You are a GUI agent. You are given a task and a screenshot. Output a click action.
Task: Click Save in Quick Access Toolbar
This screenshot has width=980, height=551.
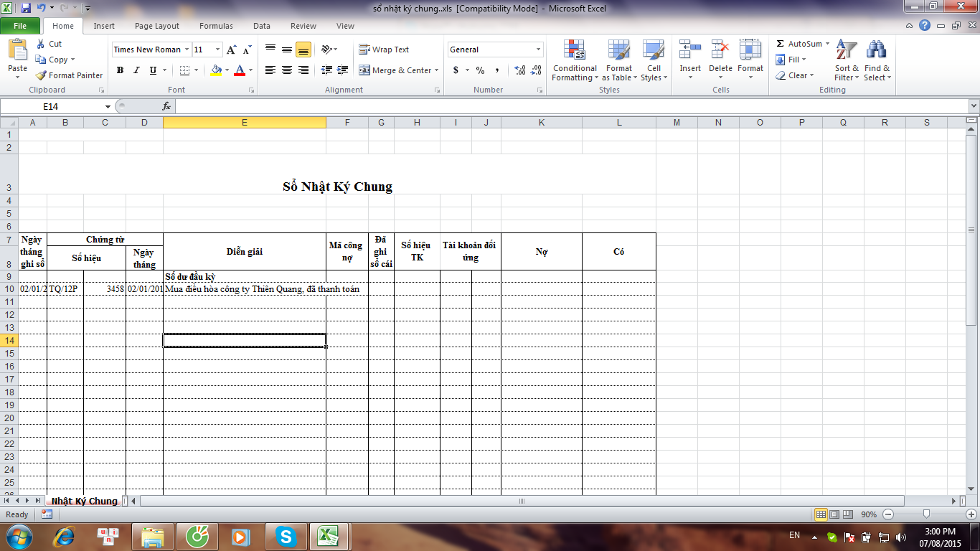pos(26,8)
